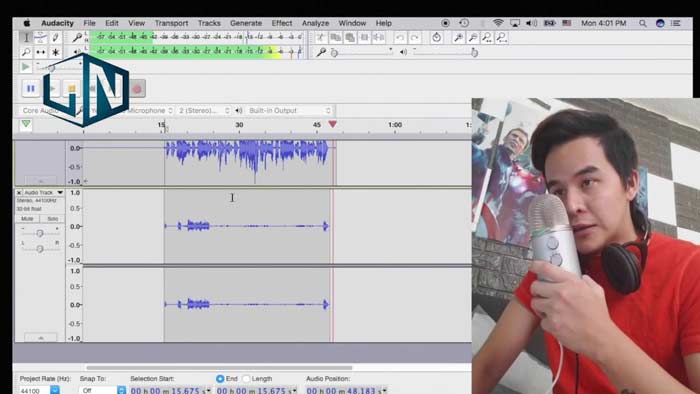Click the Play-at-speed green arrow
Viewport: 700px width, 394px height.
point(25,67)
